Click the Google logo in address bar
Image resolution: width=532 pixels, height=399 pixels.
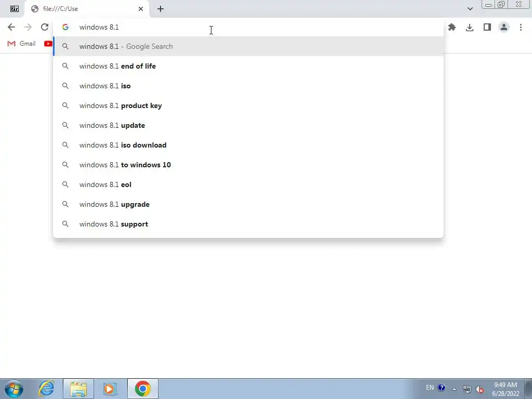[65, 27]
